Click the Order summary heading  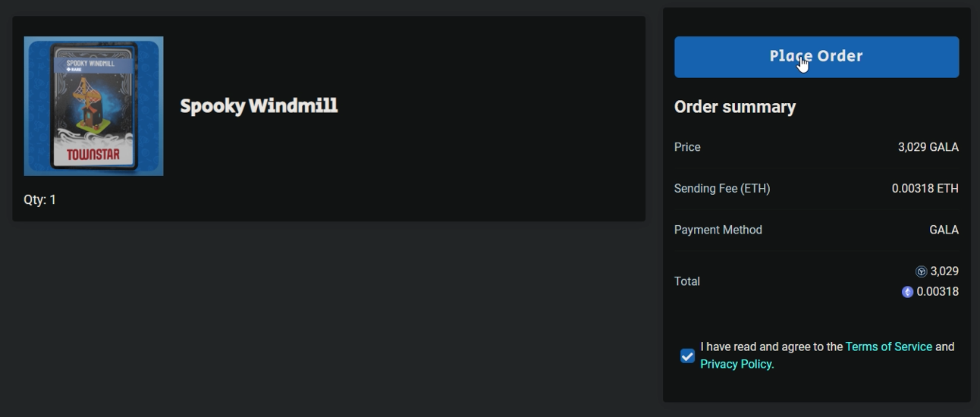coord(735,107)
